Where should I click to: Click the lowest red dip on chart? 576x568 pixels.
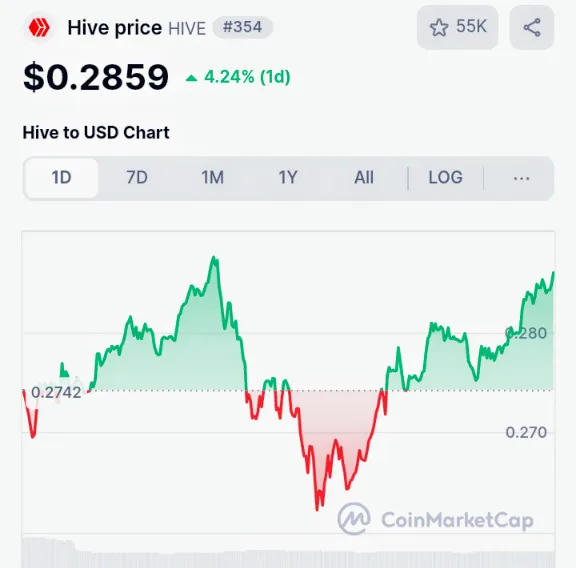(317, 508)
